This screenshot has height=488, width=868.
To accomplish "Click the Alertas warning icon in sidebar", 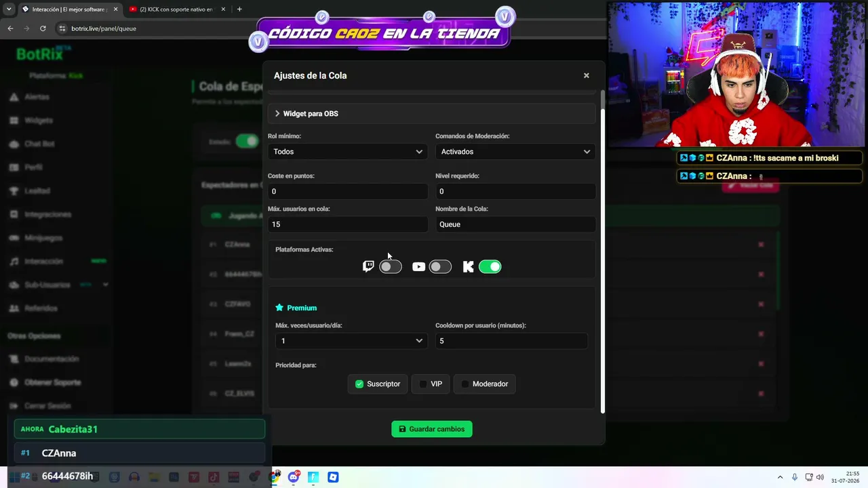I will (x=14, y=97).
